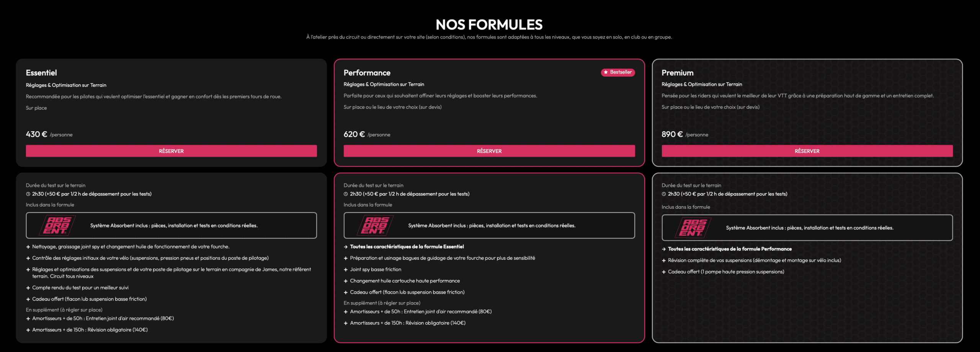Screen dimensions: 980x352
Task: Click the 'NOS FORMULES' page heading
Action: click(x=489, y=25)
